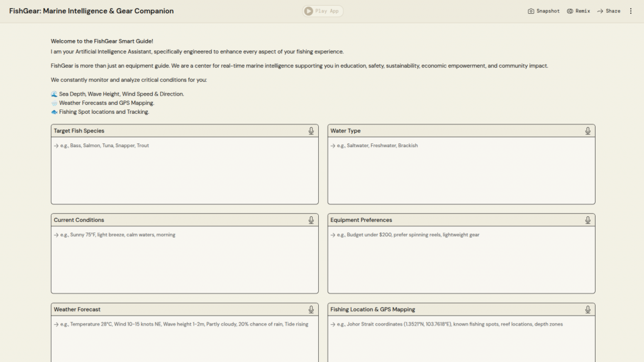Activate voice input for Water Type
This screenshot has width=644, height=362.
[588, 131]
